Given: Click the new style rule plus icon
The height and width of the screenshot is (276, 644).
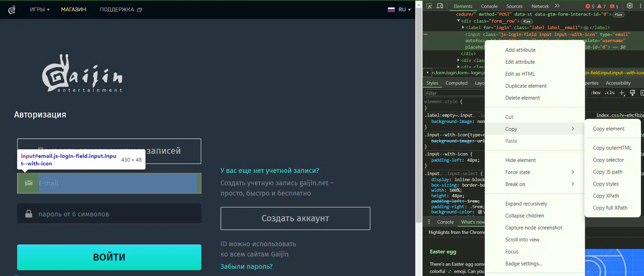Looking at the screenshot, I should (x=622, y=93).
